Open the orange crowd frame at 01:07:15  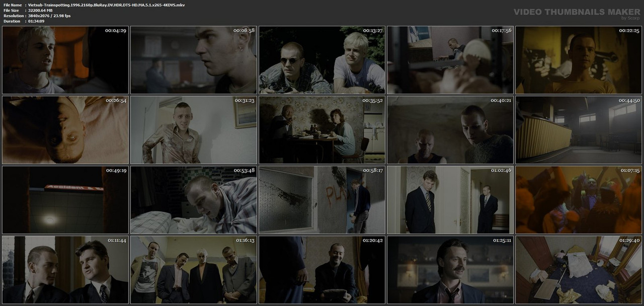pos(579,200)
